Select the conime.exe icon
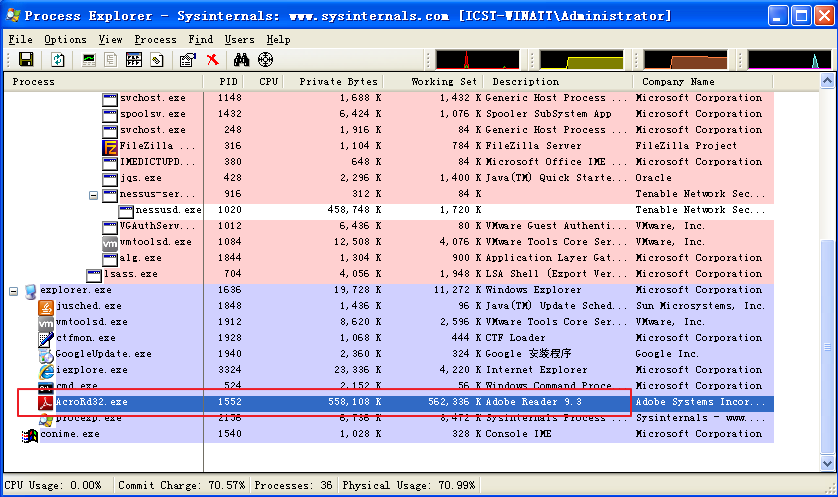Screen dimensions: 838x497 (x=30, y=436)
